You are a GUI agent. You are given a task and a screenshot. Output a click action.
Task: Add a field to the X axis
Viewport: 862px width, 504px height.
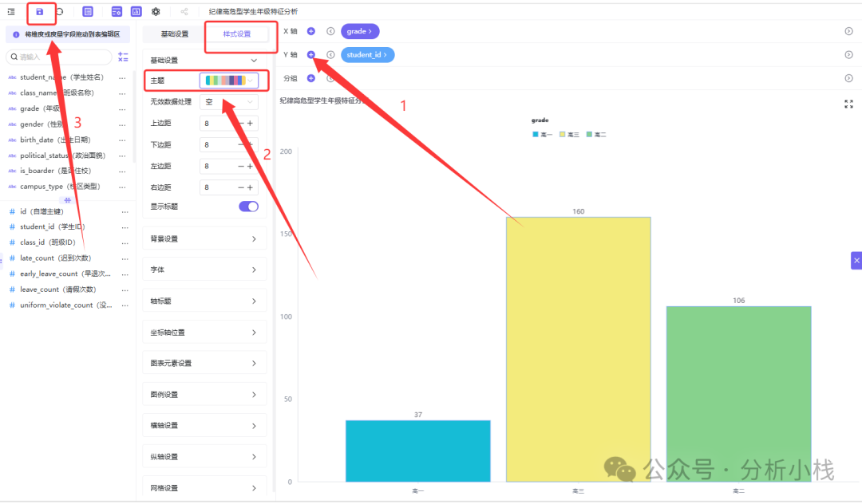click(311, 31)
